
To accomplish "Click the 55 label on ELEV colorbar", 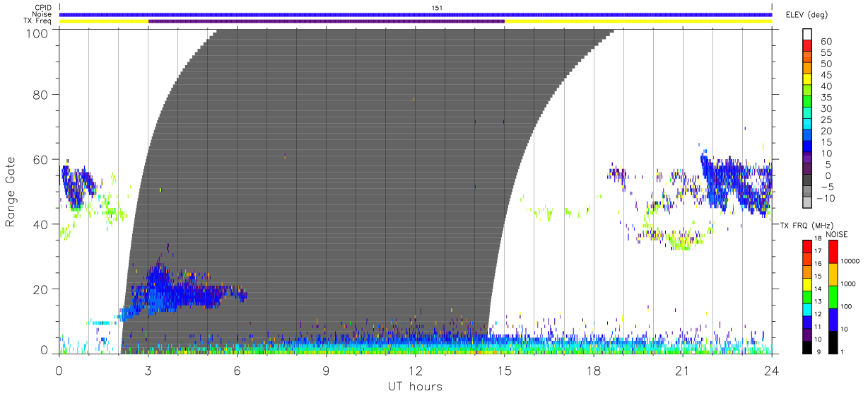I will 825,53.
